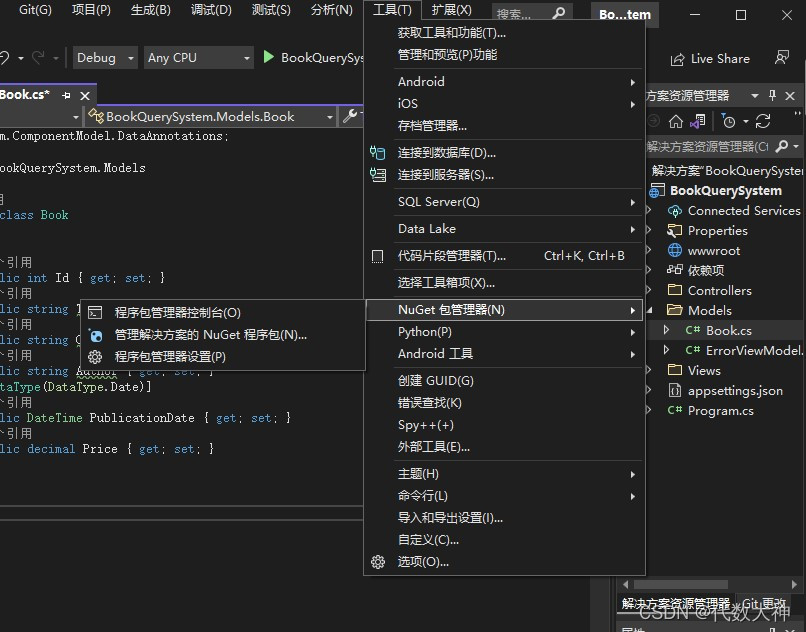Expand the Android submenu arrow

tap(633, 82)
